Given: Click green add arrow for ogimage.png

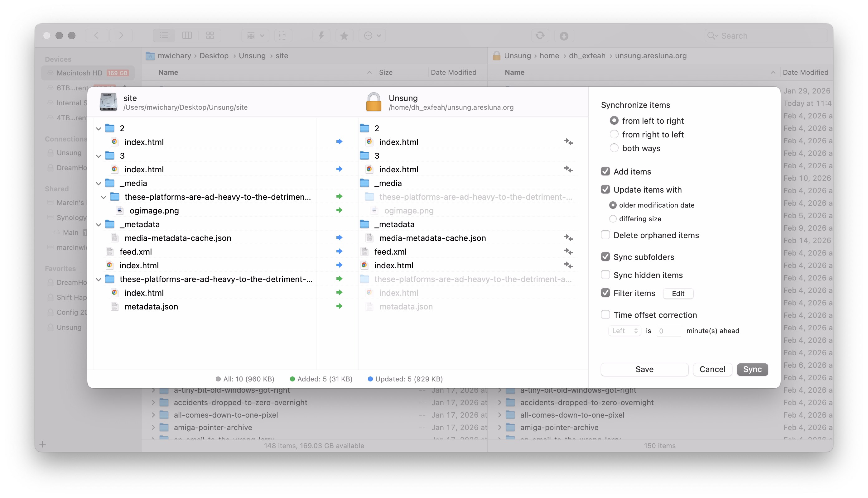Looking at the screenshot, I should pyautogui.click(x=339, y=210).
